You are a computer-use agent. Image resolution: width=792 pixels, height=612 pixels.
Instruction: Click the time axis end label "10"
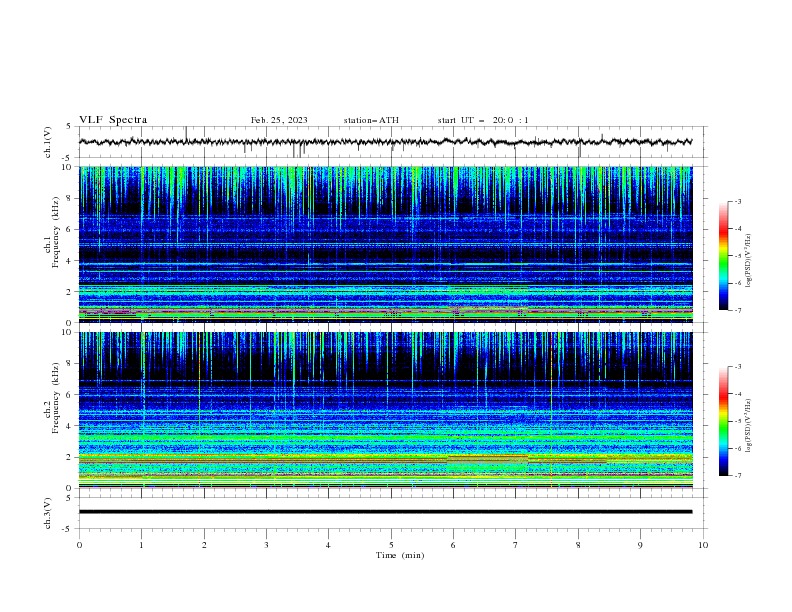703,545
